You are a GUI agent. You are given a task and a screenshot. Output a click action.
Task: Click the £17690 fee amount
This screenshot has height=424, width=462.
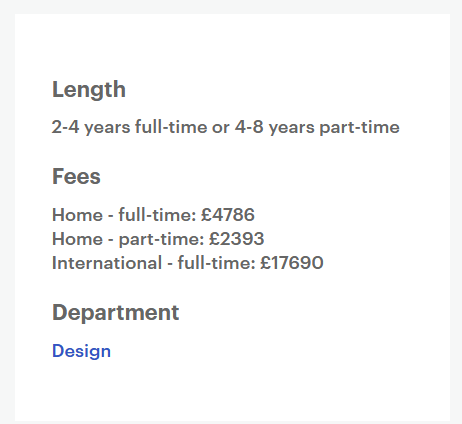coord(292,263)
